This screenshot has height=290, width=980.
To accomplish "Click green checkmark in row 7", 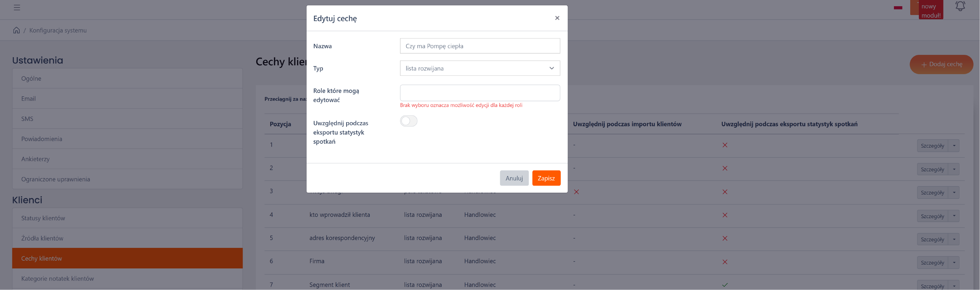I will click(x=725, y=285).
